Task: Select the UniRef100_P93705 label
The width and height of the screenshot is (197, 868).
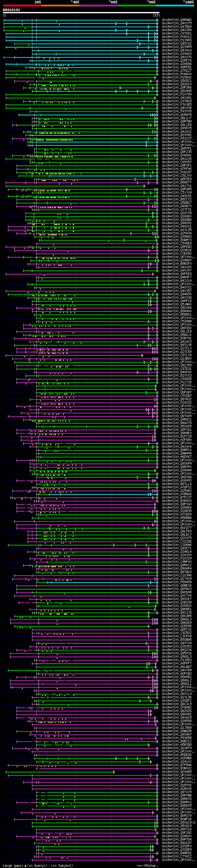Action: pos(177,111)
